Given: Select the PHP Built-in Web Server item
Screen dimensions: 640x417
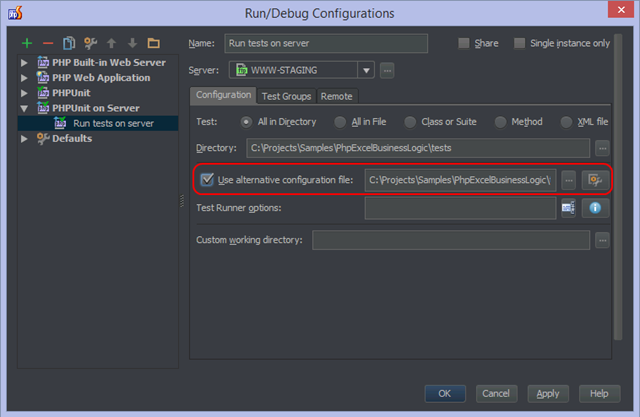Looking at the screenshot, I should tap(98, 63).
